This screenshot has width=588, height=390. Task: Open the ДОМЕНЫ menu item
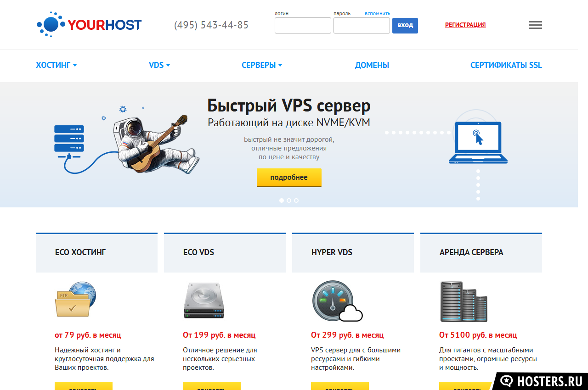tap(372, 65)
